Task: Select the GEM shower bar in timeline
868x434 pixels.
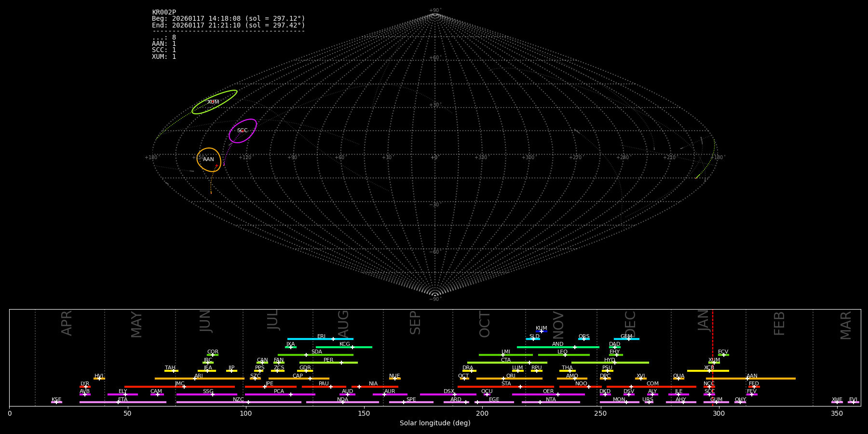Action: 626,339
